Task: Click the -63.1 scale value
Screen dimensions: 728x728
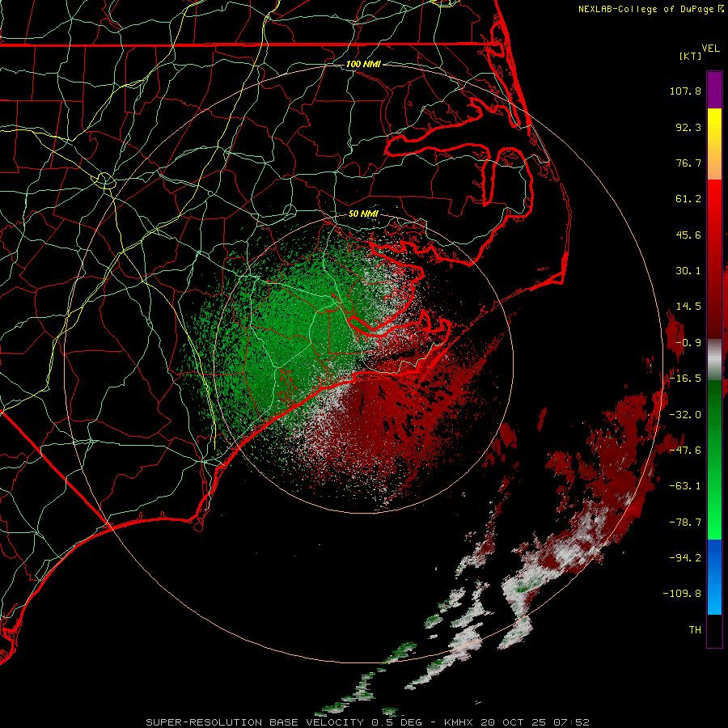Action: click(685, 486)
